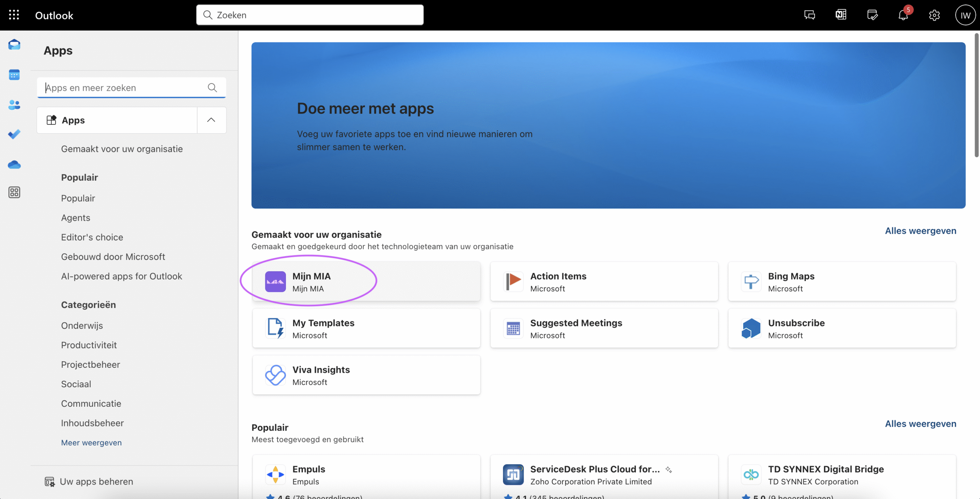The width and height of the screenshot is (980, 499).
Task: Open the Mail icon in left rail
Action: coord(14,44)
